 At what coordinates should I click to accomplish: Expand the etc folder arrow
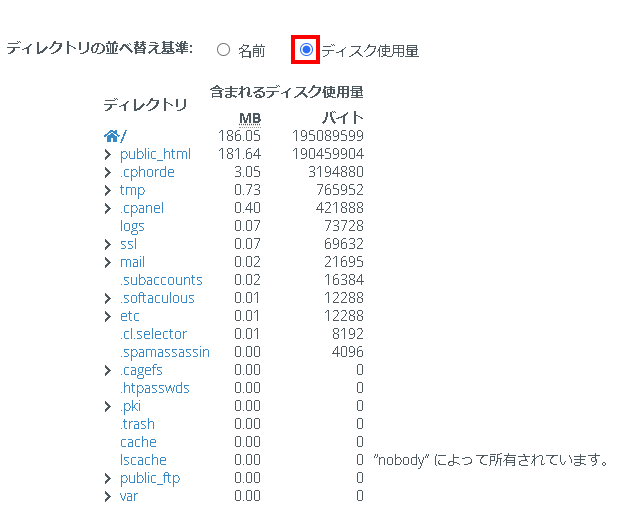(108, 317)
